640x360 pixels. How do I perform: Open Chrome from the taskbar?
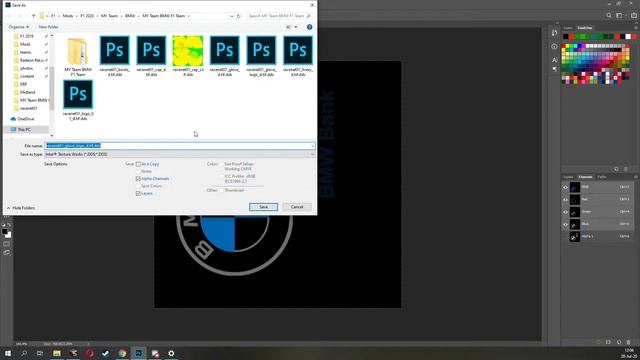coord(122,353)
